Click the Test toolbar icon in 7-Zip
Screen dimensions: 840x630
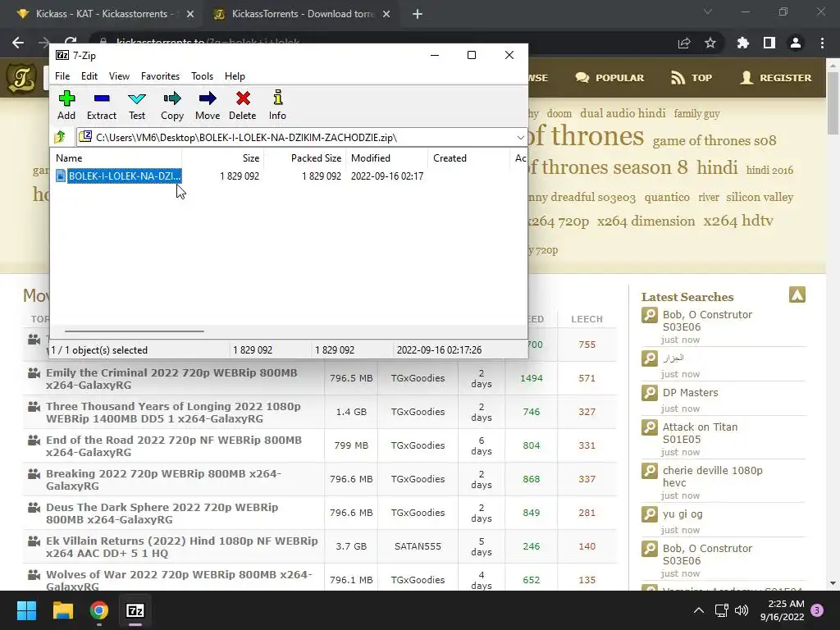137,105
